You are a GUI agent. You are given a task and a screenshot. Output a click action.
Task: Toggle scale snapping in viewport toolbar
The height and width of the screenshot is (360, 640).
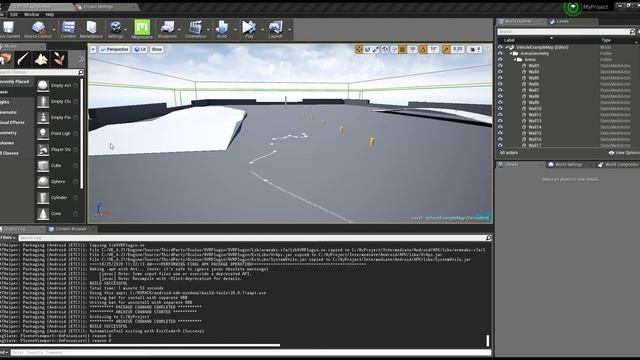[x=446, y=49]
